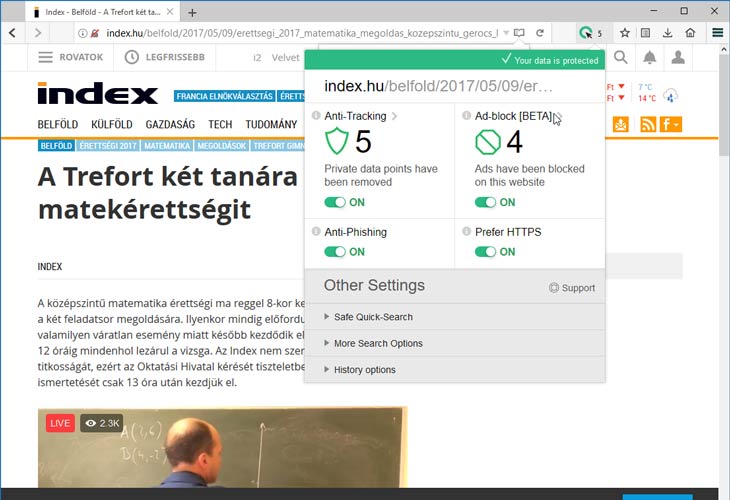Open the reader view book icon
This screenshot has height=500, width=730.
519,33
